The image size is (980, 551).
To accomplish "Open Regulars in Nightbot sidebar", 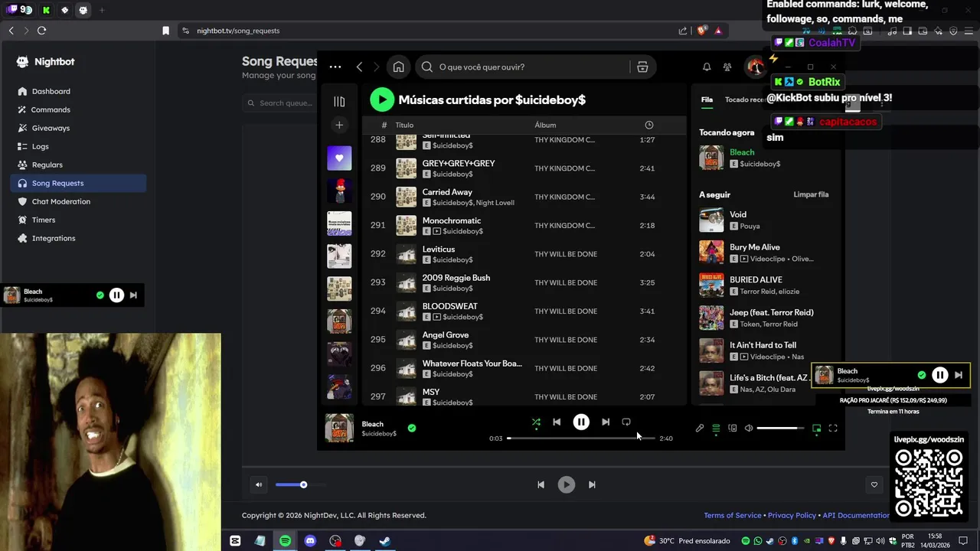I will (x=78, y=165).
